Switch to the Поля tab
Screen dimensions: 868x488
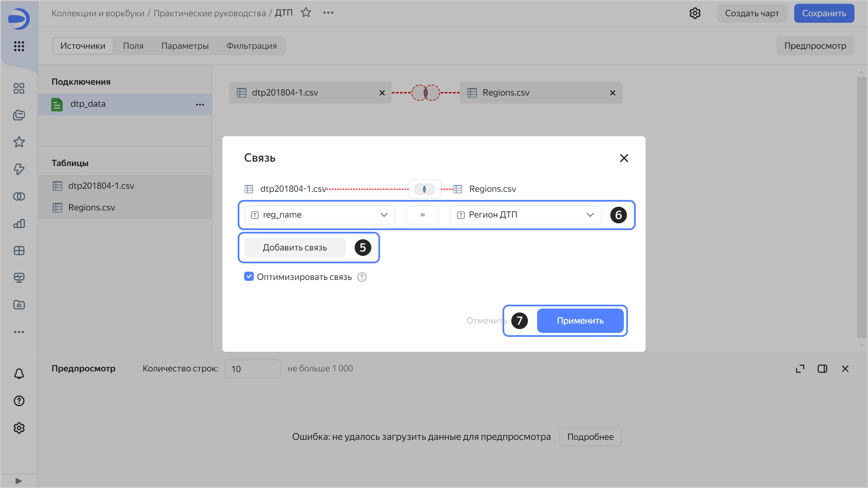point(133,46)
